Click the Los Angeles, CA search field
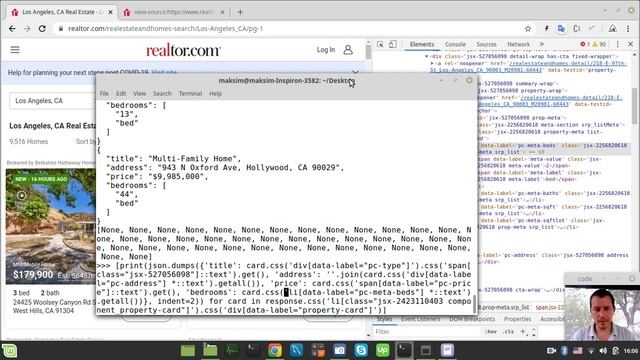This screenshot has height=360, width=640. tap(53, 101)
